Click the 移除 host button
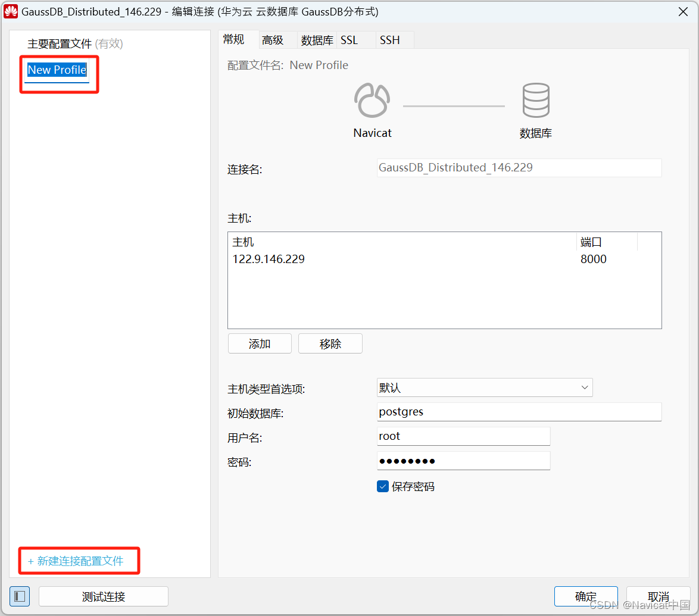The height and width of the screenshot is (616, 699). pyautogui.click(x=330, y=343)
